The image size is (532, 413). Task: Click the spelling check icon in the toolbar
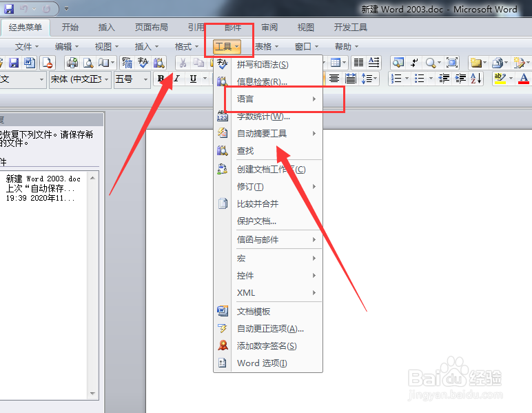(143, 63)
